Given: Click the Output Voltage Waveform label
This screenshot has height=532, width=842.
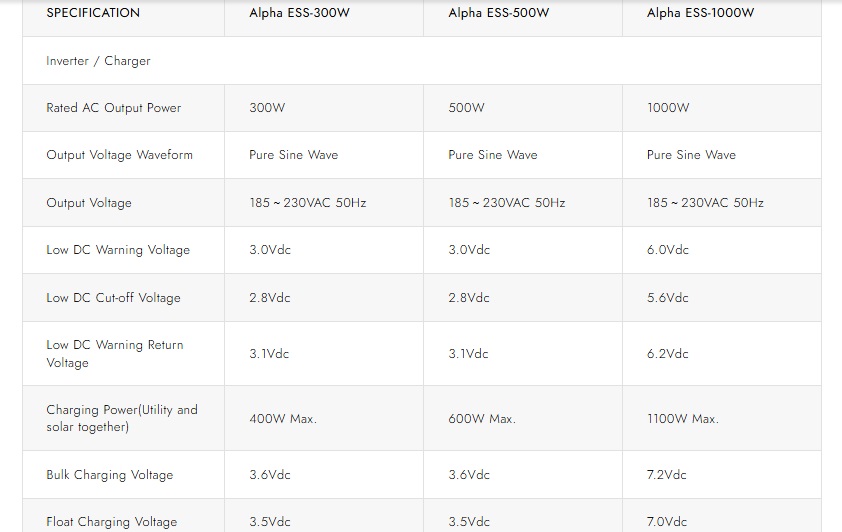Looking at the screenshot, I should pos(119,155).
